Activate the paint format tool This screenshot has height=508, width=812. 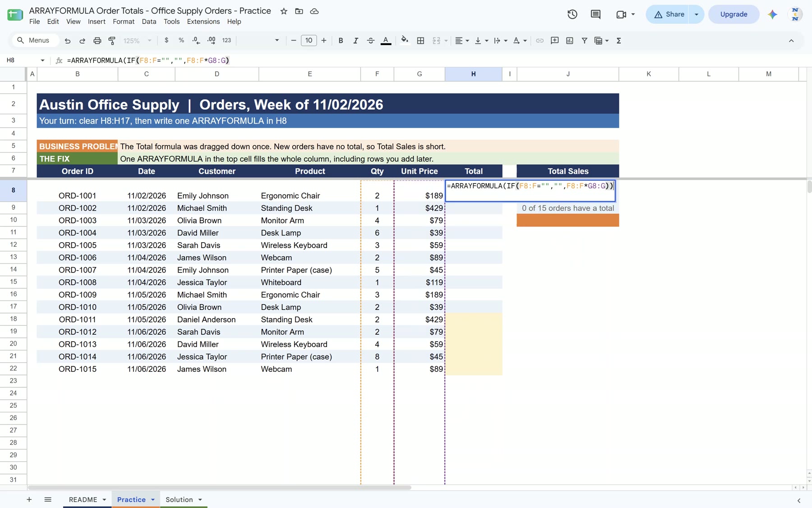coord(112,41)
